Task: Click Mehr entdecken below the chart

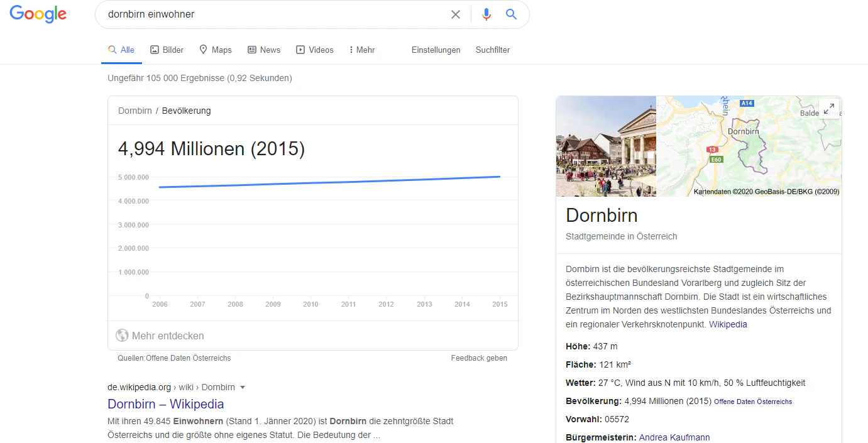Action: 160,336
